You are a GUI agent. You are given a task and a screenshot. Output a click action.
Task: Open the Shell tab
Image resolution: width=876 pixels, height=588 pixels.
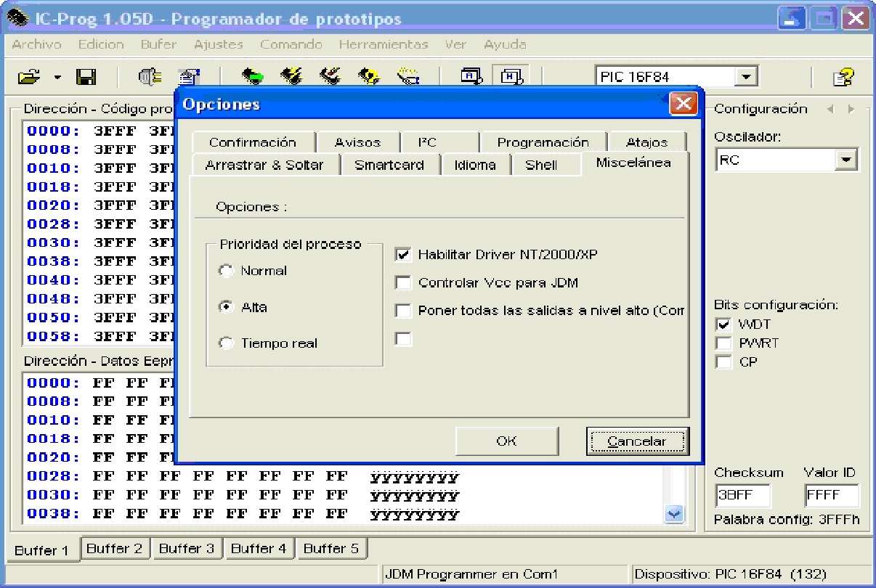[x=541, y=165]
